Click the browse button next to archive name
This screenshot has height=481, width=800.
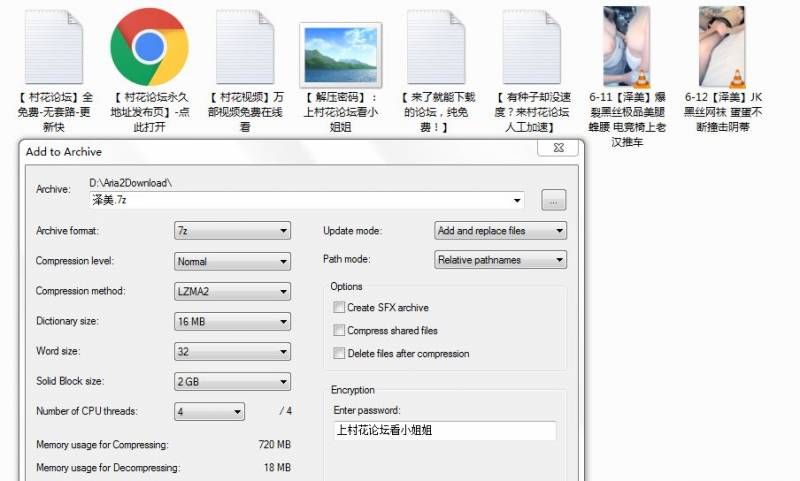[x=554, y=200]
